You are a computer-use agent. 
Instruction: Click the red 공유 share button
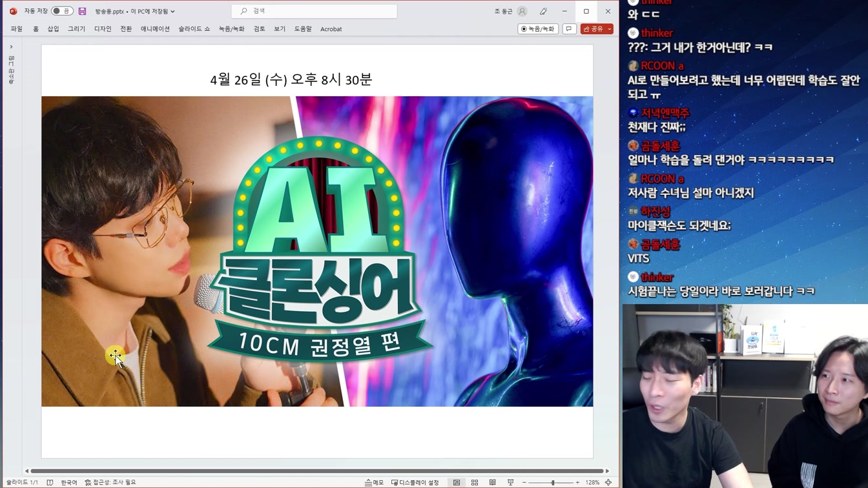(x=593, y=29)
